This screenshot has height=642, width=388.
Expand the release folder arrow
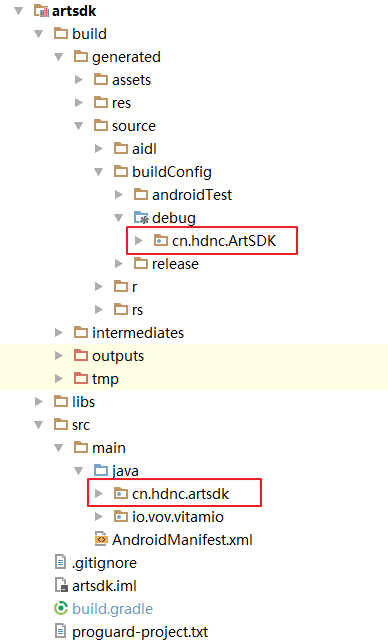click(119, 264)
